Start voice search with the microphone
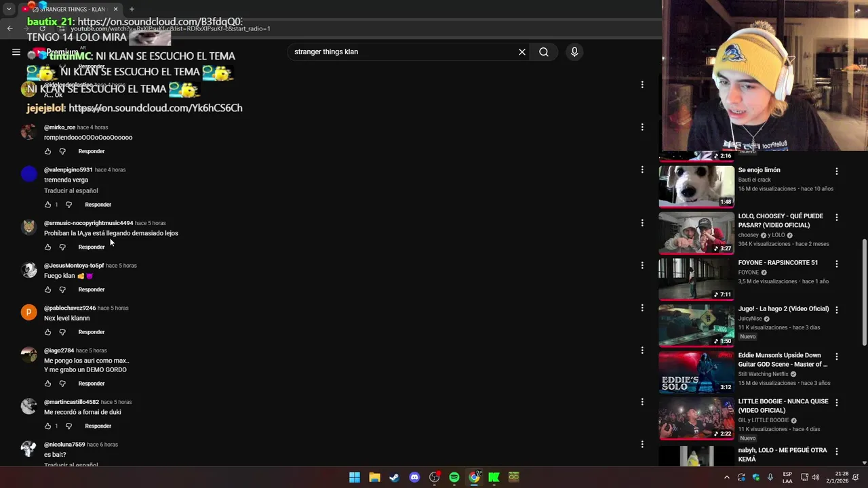Image resolution: width=868 pixels, height=488 pixels. (574, 52)
